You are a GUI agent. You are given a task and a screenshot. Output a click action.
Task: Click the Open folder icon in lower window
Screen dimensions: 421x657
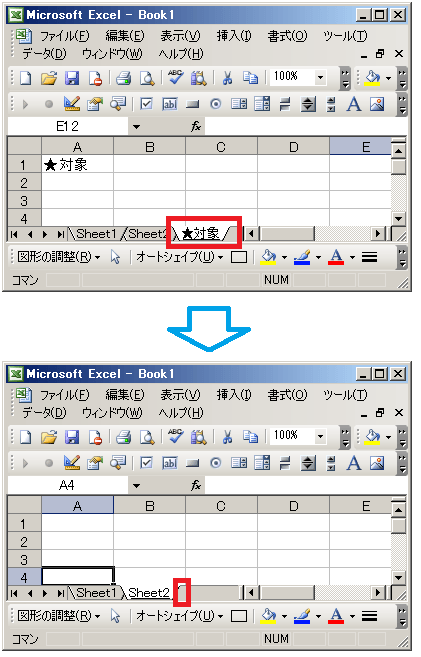[49, 437]
